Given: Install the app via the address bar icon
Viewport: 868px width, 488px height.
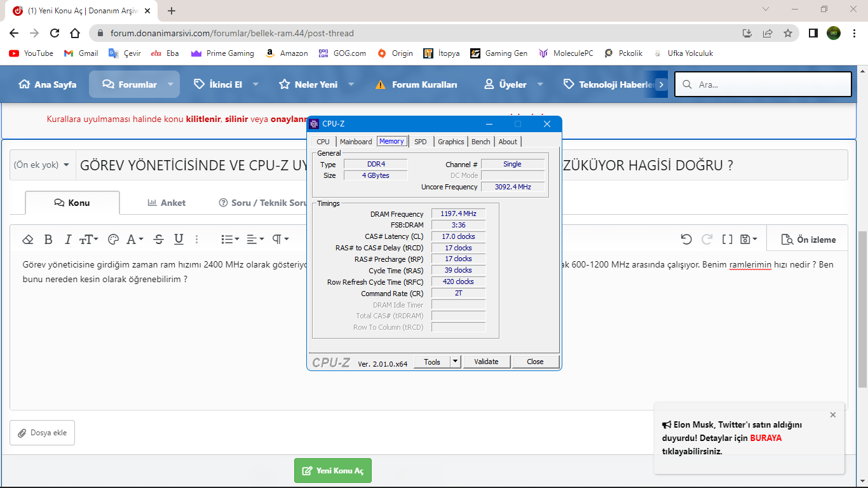Looking at the screenshot, I should click(x=747, y=33).
